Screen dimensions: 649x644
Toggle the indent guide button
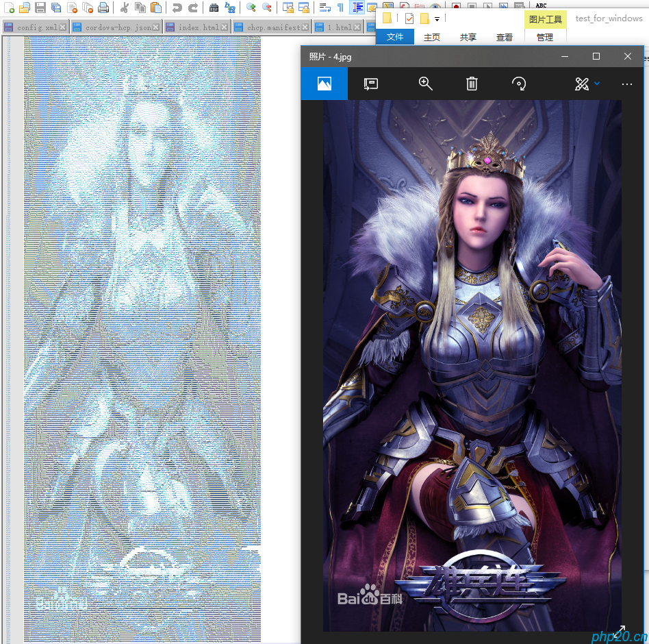(x=357, y=7)
